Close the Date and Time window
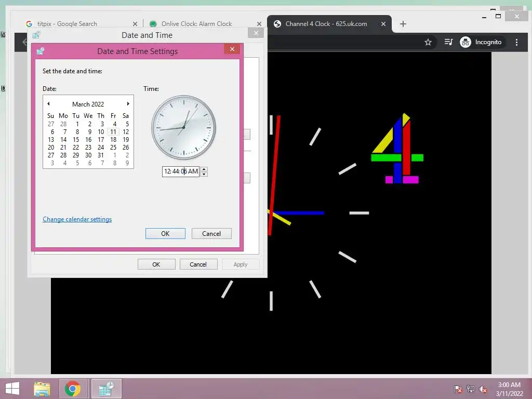The image size is (532, 399). (x=256, y=33)
